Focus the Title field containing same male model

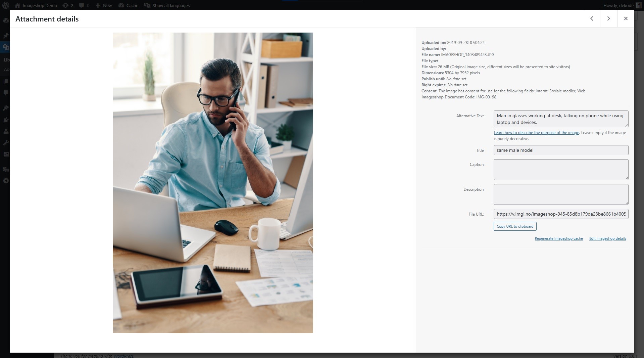[561, 150]
